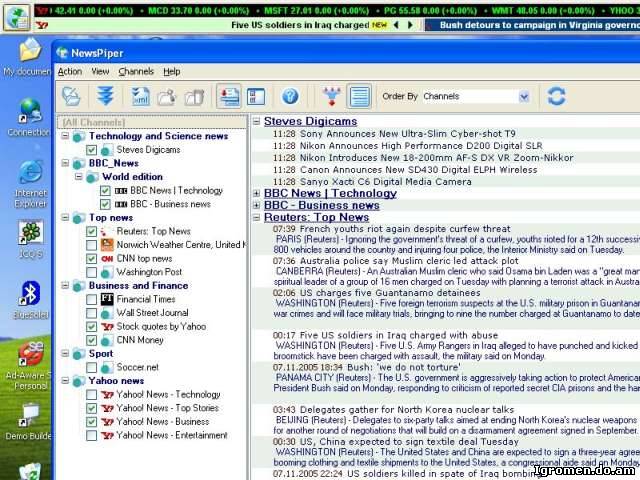Click the ticker's previous headline arrow
This screenshot has height=480, width=640.
(x=396, y=25)
